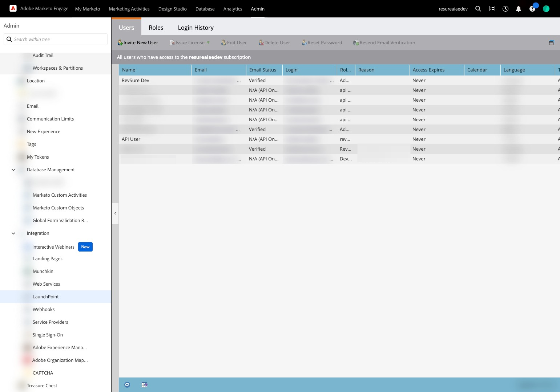Open the checklist icon in top bar
Screen dimensions: 560x392
492,9
